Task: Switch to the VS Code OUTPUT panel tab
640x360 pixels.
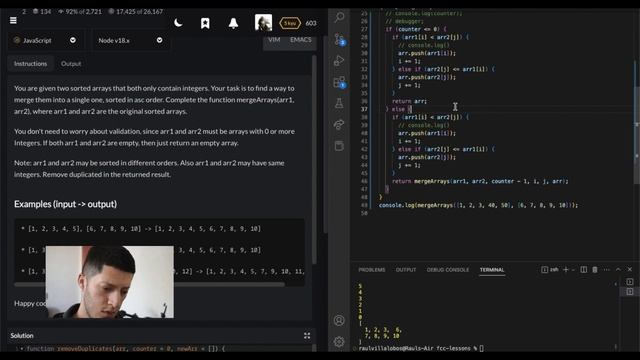Action: pos(406,270)
